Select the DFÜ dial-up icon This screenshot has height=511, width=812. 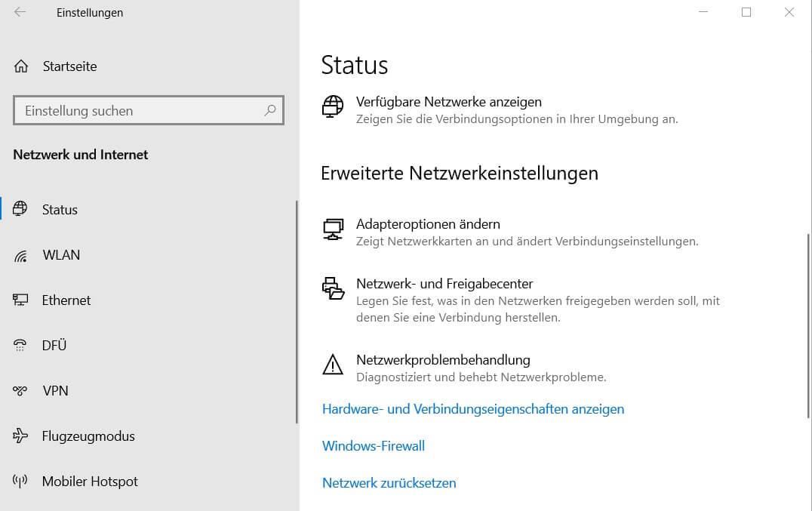(x=21, y=345)
